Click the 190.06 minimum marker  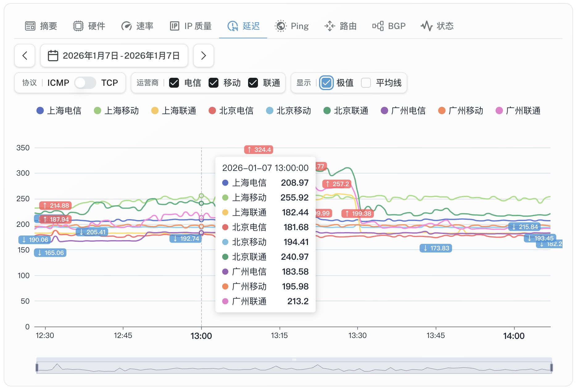(x=35, y=240)
